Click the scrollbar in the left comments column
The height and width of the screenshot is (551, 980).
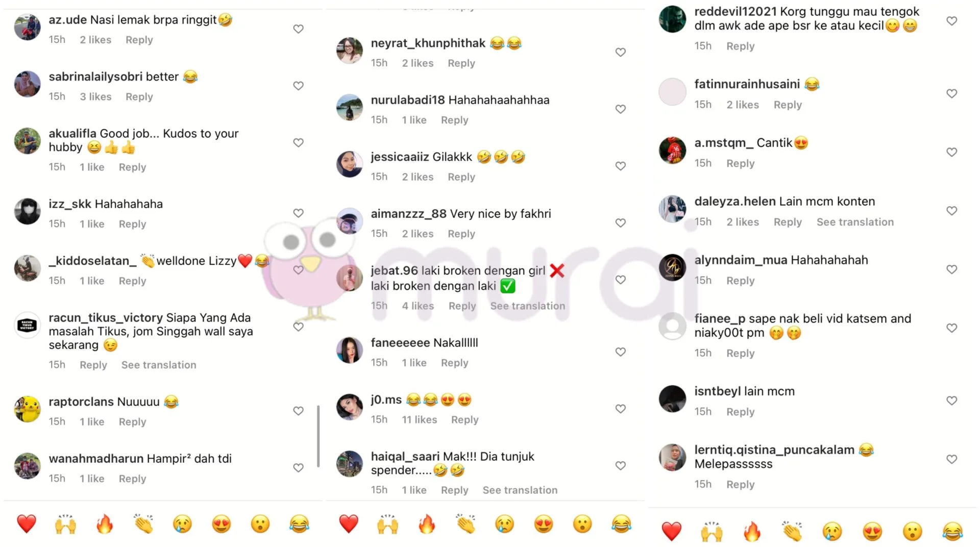click(x=318, y=436)
